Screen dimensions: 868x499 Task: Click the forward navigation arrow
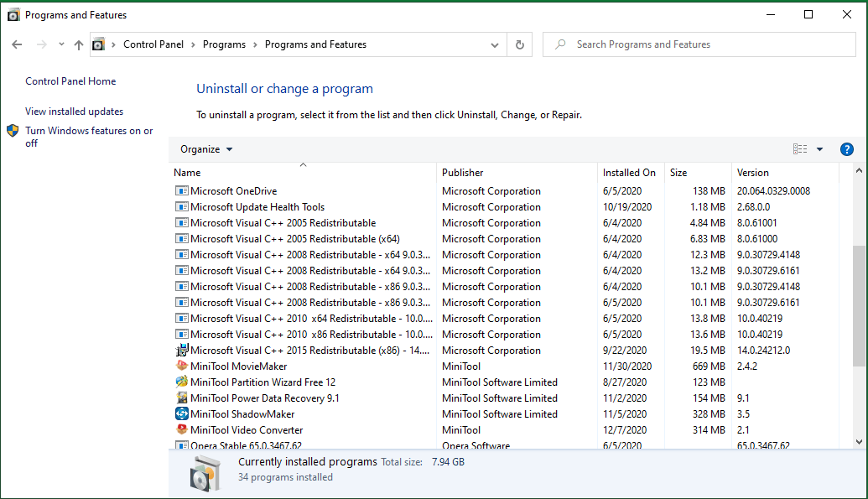tap(42, 44)
